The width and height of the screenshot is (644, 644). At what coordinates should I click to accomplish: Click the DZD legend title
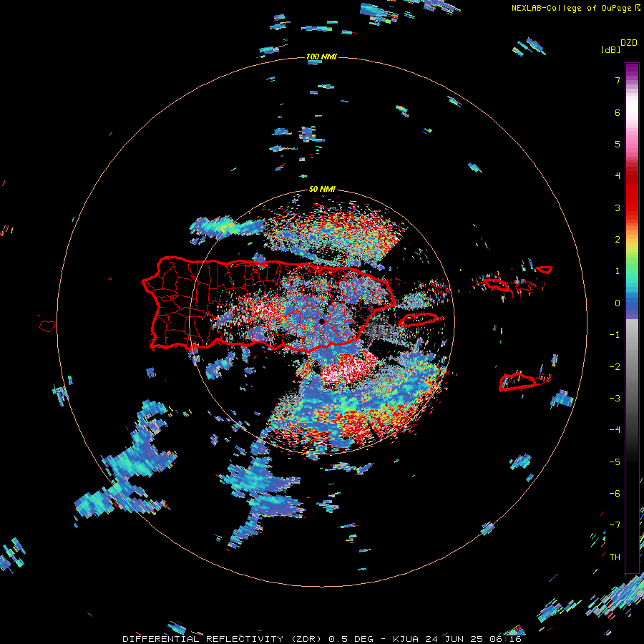pyautogui.click(x=629, y=43)
